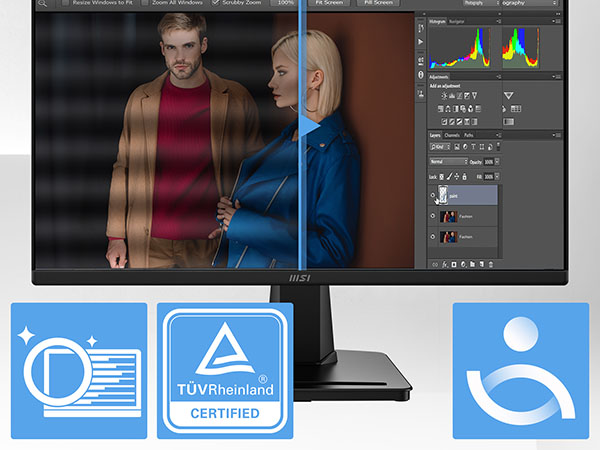Open the Kind layer filter dropdown
The width and height of the screenshot is (600, 450).
440,147
